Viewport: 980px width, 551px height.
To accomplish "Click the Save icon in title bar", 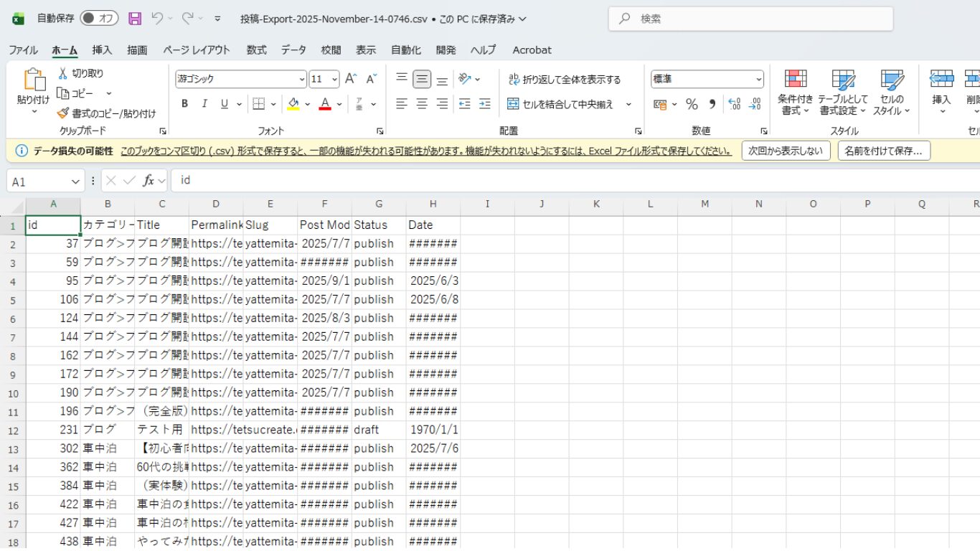I will [135, 19].
